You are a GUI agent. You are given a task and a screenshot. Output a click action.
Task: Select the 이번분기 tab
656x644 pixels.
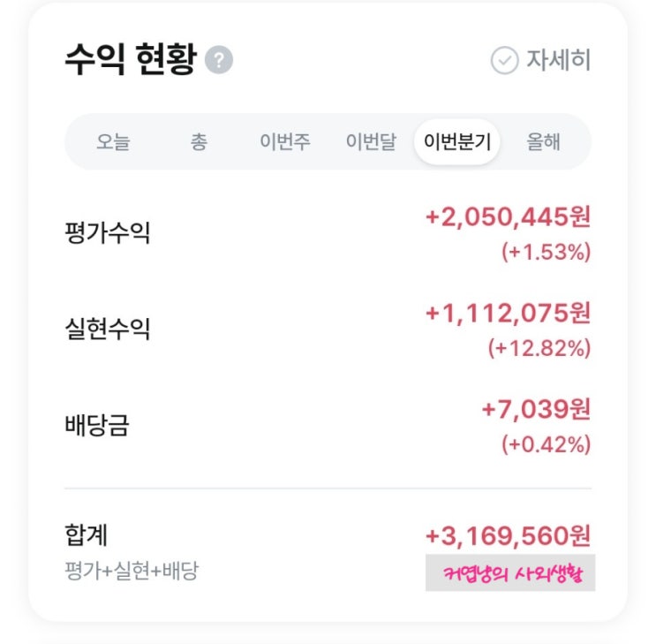pyautogui.click(x=456, y=142)
